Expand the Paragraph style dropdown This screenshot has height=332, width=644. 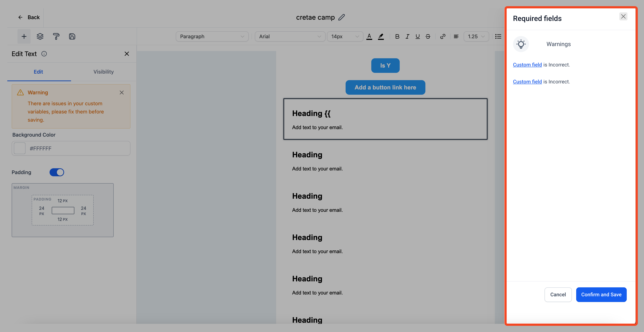coord(212,36)
